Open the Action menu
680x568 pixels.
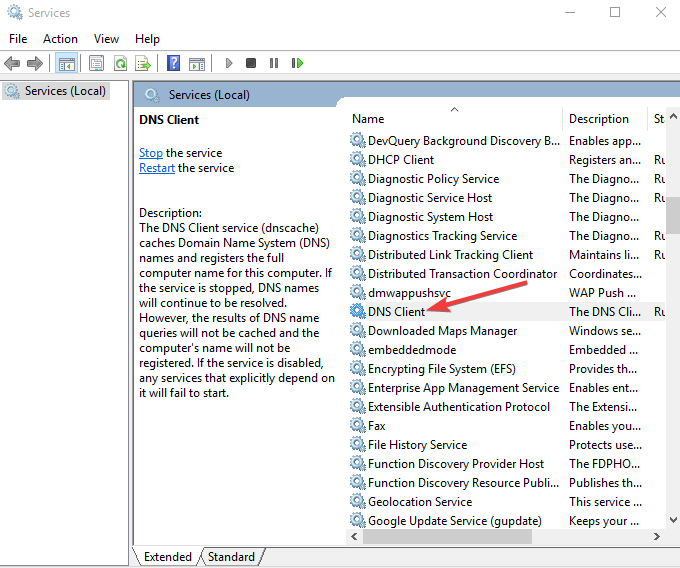[x=60, y=39]
